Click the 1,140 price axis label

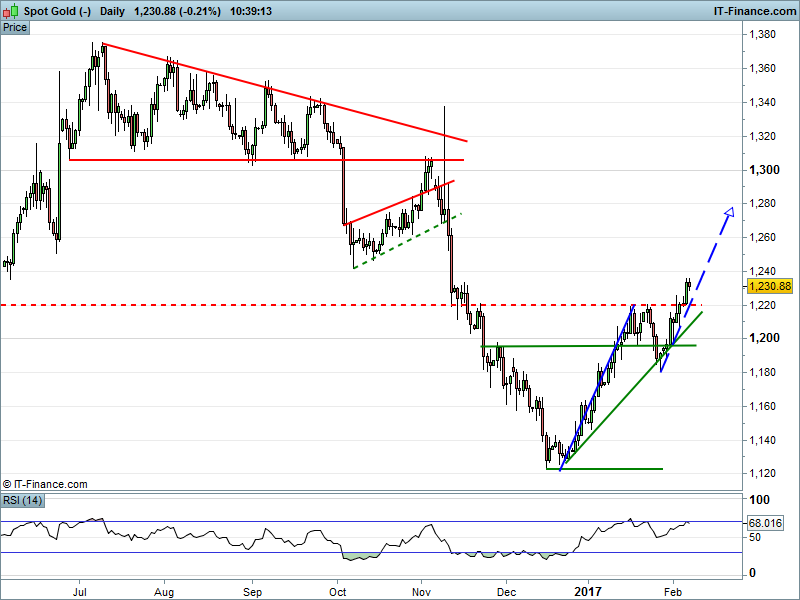click(x=762, y=440)
